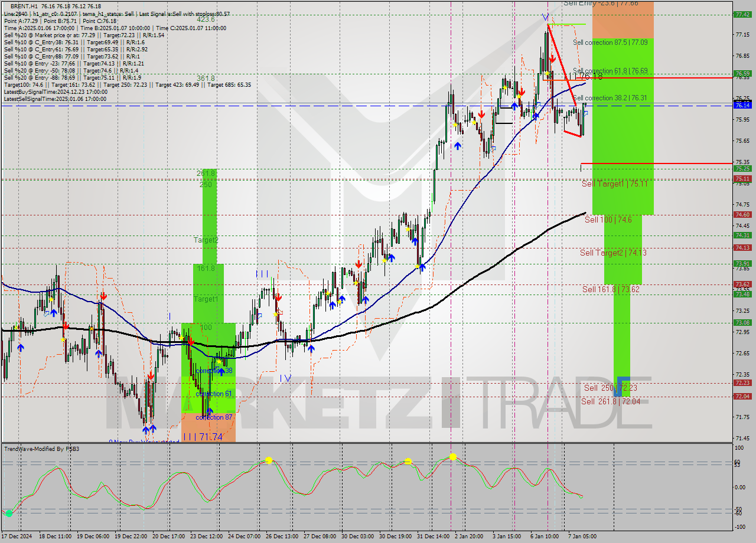Select the green 75.25 price tag

pos(742,168)
